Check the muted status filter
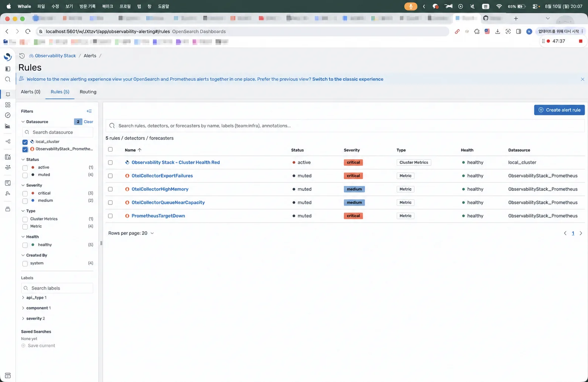Viewport: 588px width, 382px height. 25,175
